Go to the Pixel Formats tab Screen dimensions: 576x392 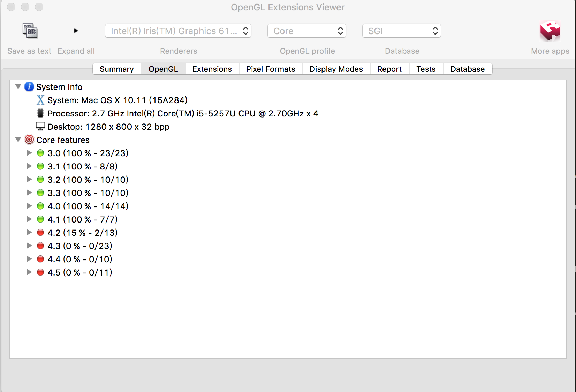tap(271, 69)
